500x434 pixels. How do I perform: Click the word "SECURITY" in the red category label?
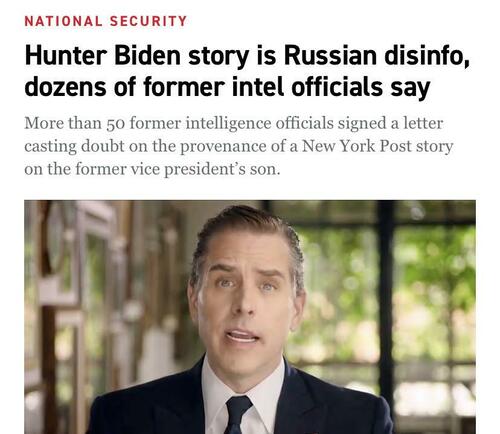pos(148,21)
